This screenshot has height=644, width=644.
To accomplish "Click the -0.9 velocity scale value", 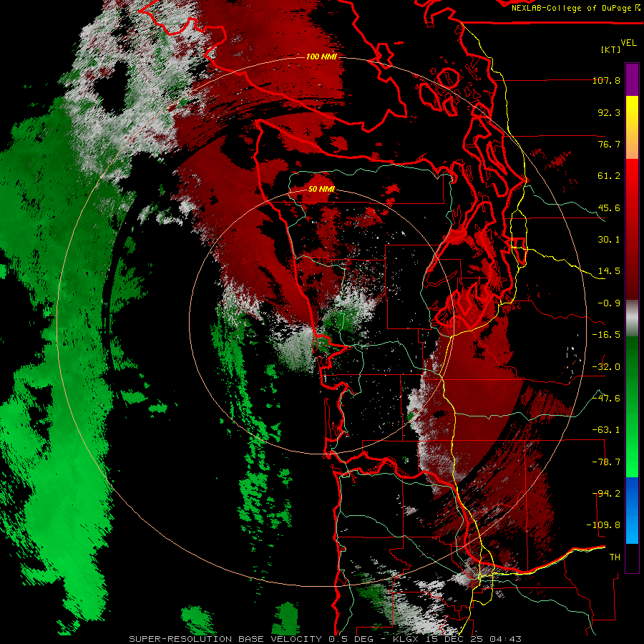I will tap(609, 303).
